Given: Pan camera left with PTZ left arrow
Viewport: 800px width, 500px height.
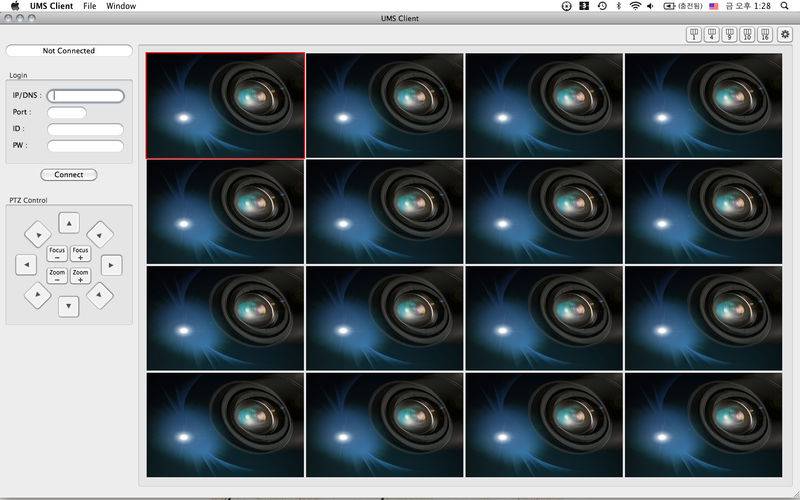Looking at the screenshot, I should [x=27, y=265].
